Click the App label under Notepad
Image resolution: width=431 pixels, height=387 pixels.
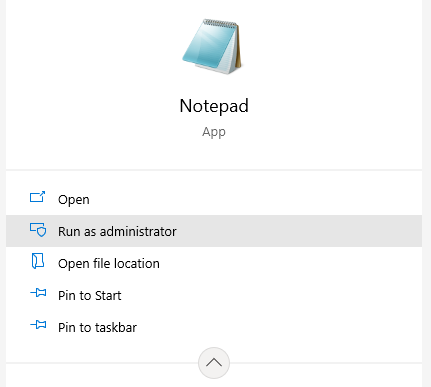pyautogui.click(x=214, y=132)
